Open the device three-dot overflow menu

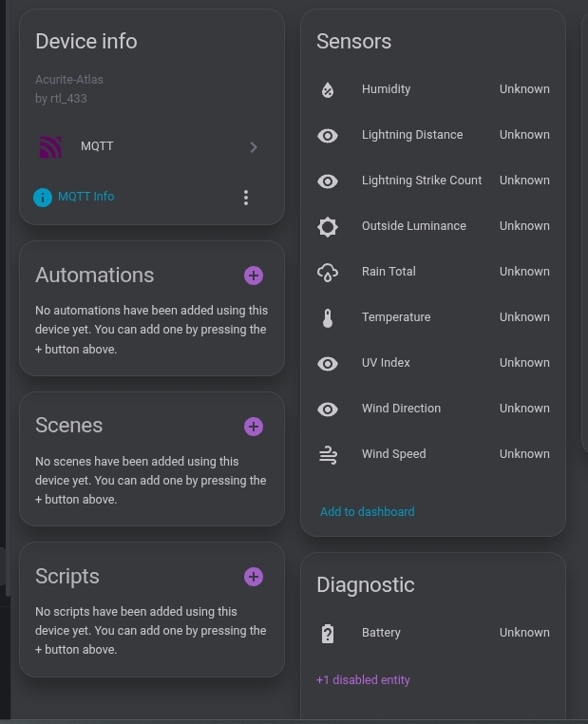click(246, 198)
